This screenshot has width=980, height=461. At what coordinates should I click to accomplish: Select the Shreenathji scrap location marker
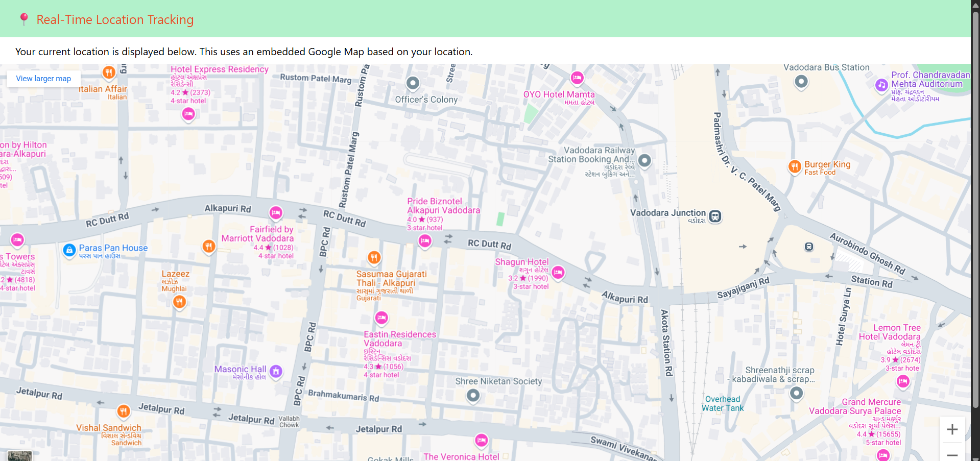pos(797,394)
